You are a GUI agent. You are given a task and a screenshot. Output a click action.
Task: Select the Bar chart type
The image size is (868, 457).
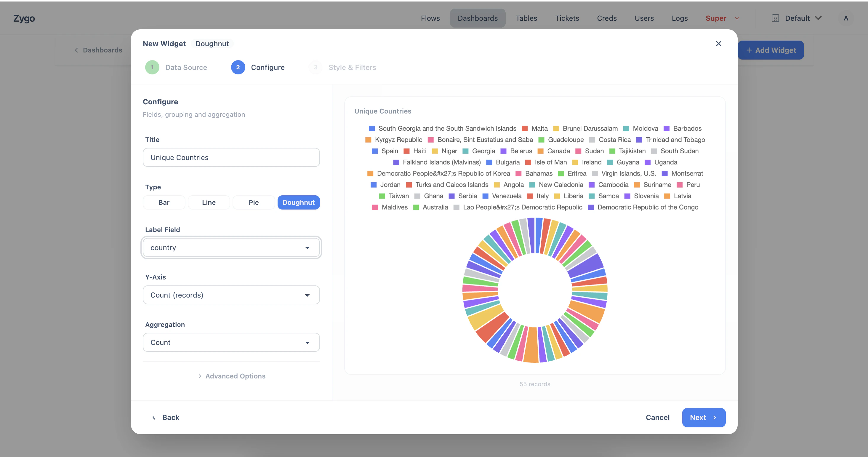pos(164,202)
